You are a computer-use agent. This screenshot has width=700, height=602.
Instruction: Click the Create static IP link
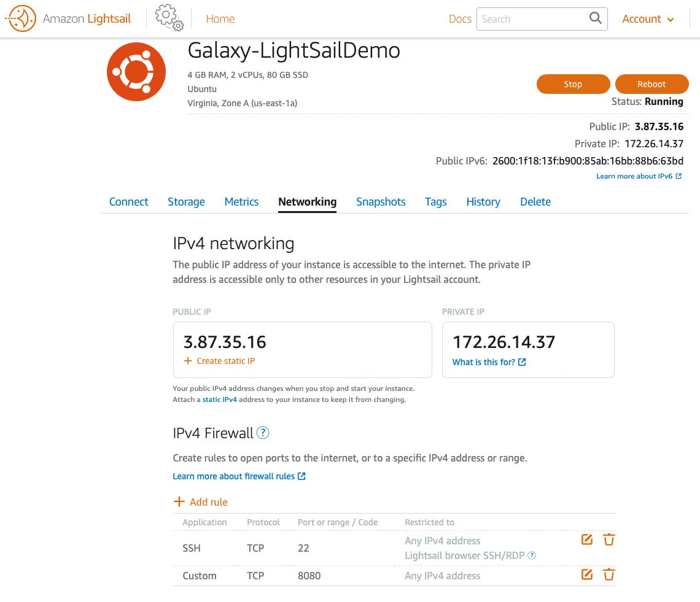(219, 361)
